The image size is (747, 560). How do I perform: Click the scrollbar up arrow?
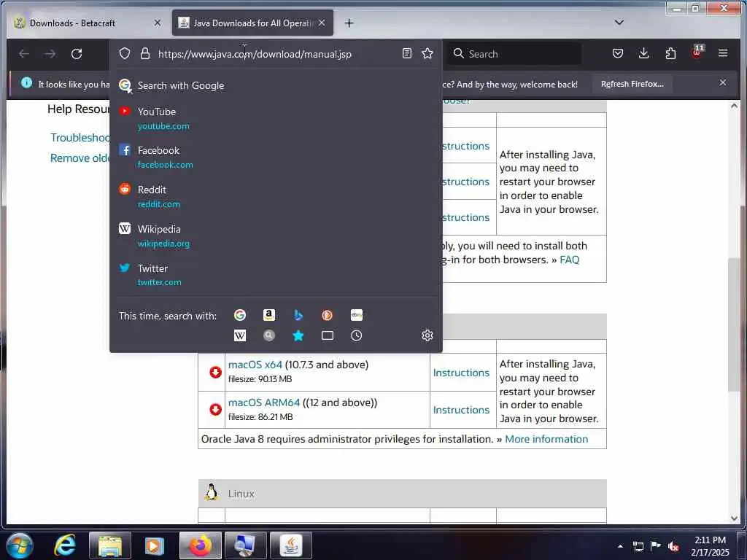[x=734, y=106]
